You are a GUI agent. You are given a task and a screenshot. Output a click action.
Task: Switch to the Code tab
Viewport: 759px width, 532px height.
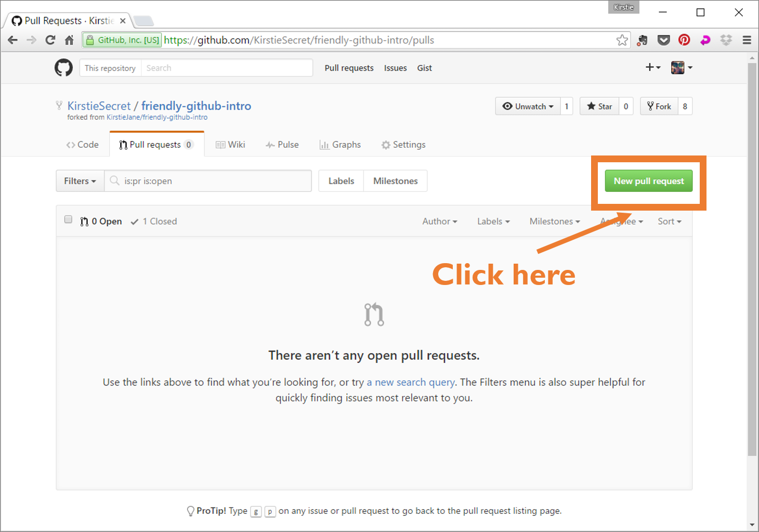click(x=82, y=145)
